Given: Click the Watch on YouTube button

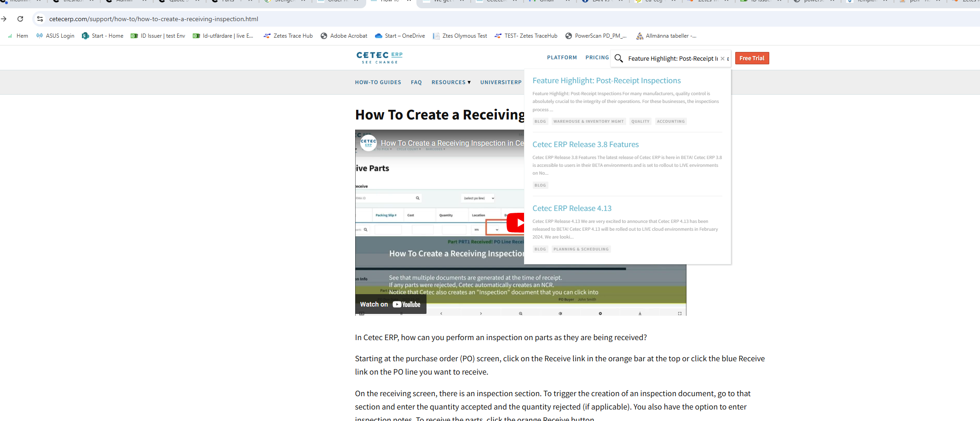Looking at the screenshot, I should pos(391,304).
